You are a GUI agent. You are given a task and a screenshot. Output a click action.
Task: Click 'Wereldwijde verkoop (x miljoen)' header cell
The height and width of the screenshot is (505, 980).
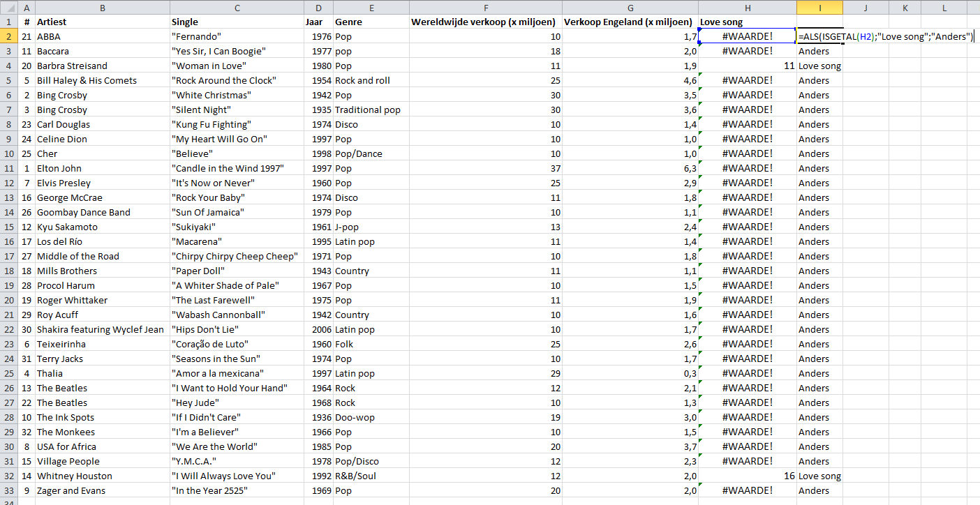[x=486, y=22]
